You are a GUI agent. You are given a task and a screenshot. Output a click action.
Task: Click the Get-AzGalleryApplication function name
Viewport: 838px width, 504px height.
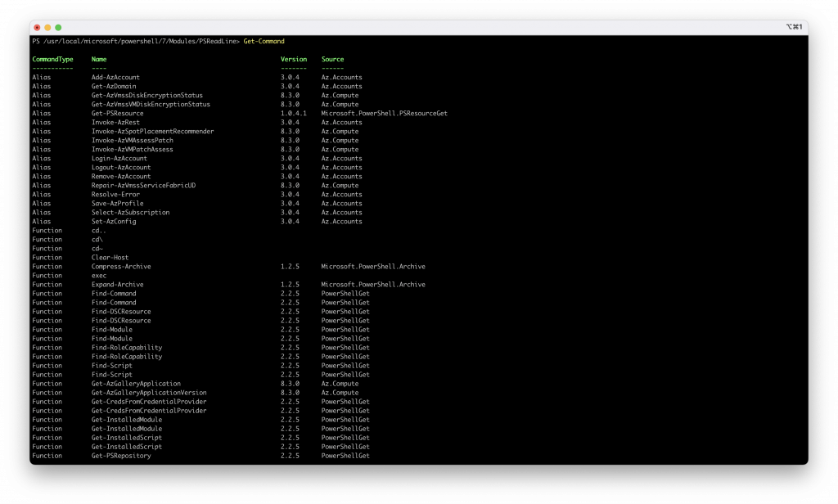[x=136, y=384]
